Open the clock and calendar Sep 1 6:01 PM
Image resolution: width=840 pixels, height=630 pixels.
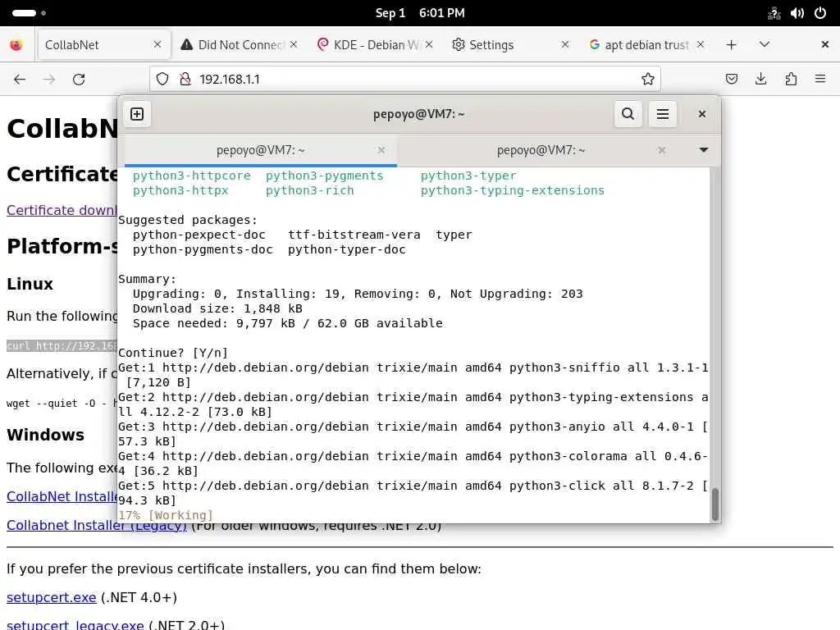coord(420,13)
